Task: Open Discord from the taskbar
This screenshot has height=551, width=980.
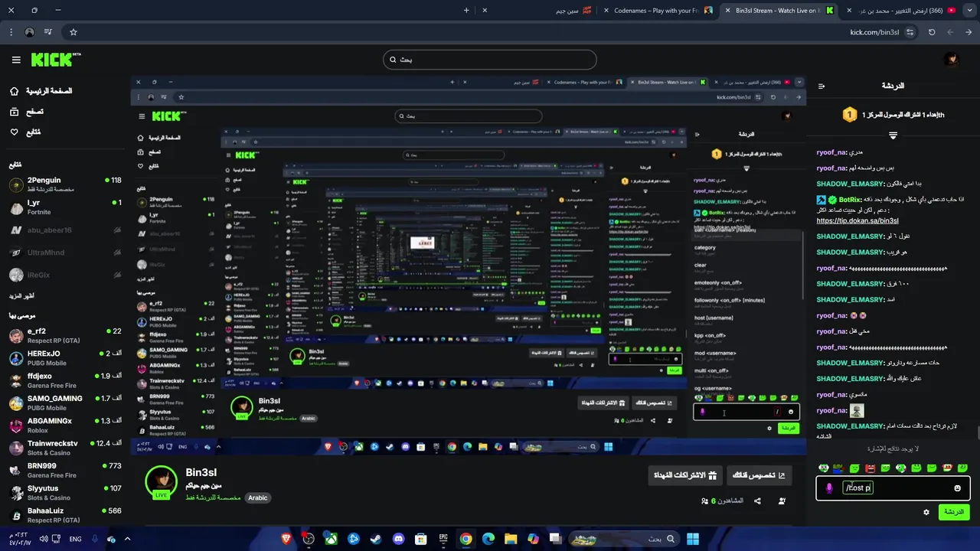Action: tap(398, 539)
